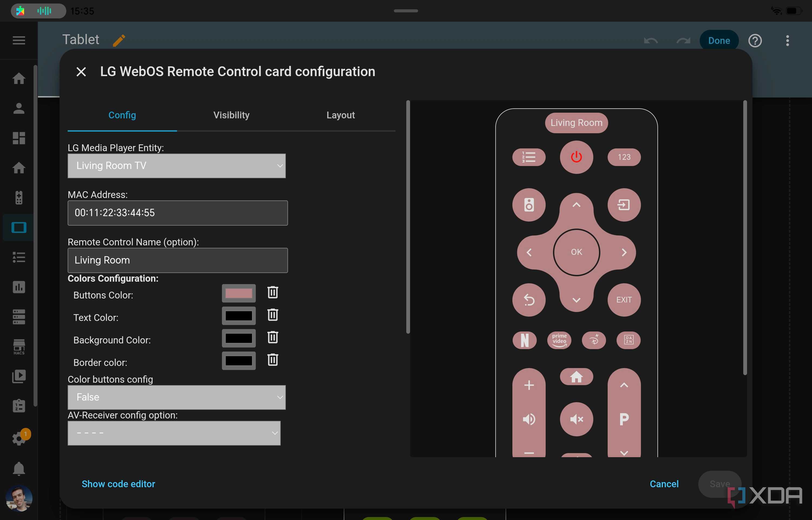This screenshot has height=520, width=812.
Task: Click the power button on the remote
Action: coord(576,157)
